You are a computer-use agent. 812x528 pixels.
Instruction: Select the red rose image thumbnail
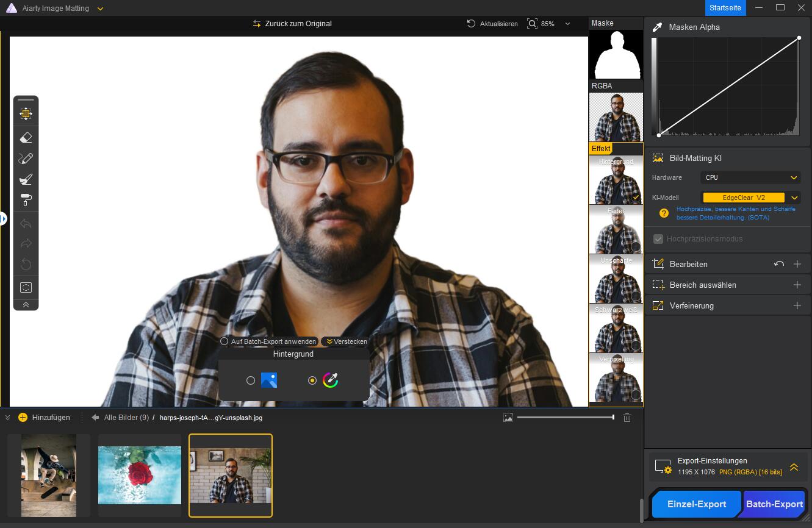click(x=140, y=475)
